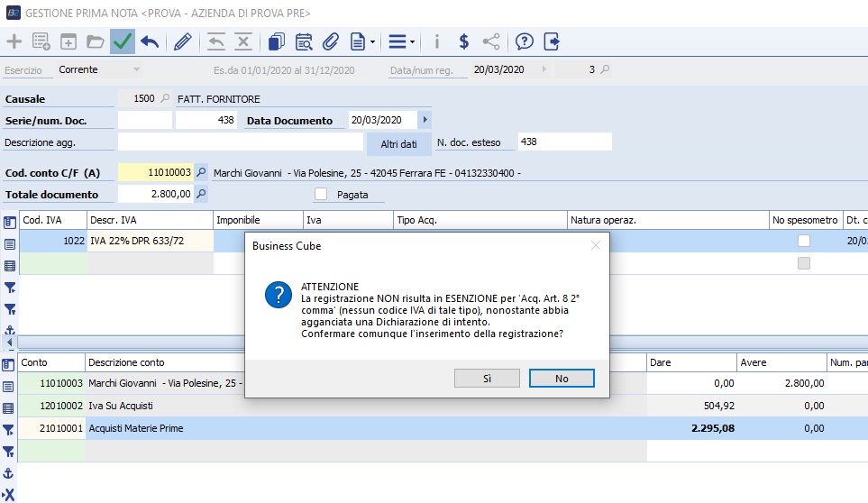
Task: Click the Cod. conto field 11010003
Action: coord(156,172)
